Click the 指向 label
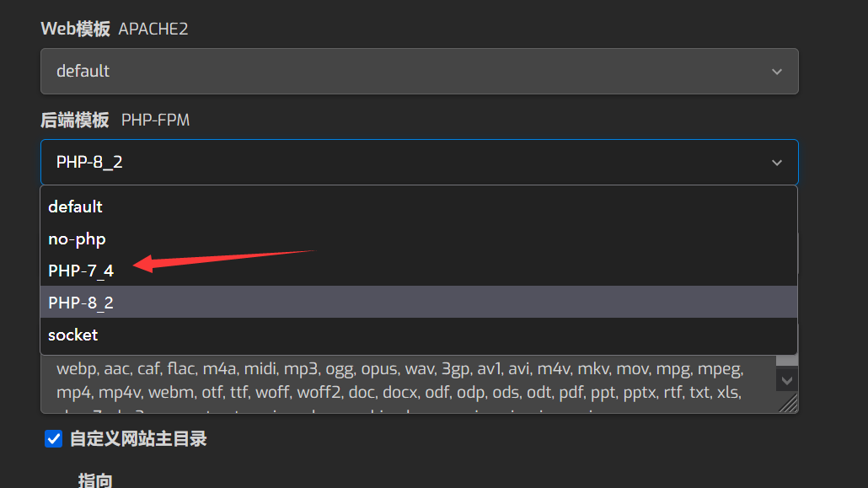The width and height of the screenshot is (868, 488). (x=95, y=480)
